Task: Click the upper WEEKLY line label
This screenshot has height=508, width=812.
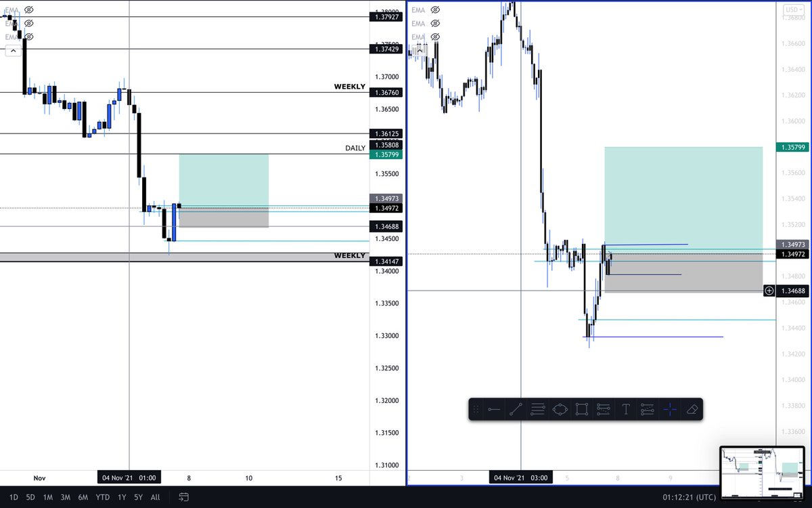Action: pos(350,87)
